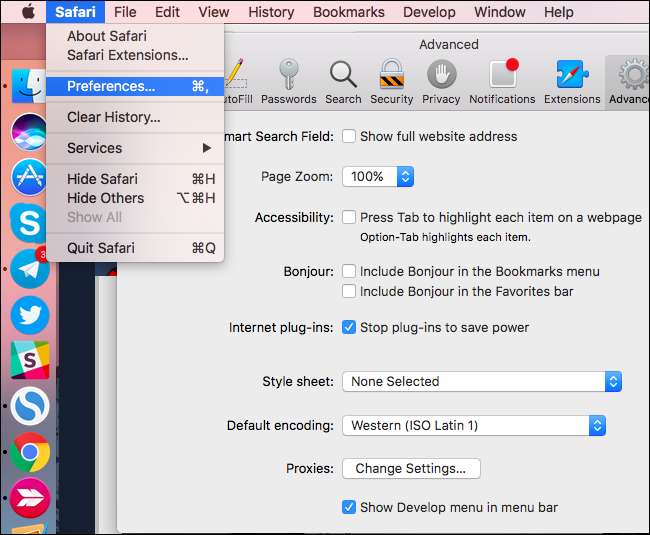Viewport: 650px width, 535px height.
Task: Open the Help menu
Action: pos(559,12)
